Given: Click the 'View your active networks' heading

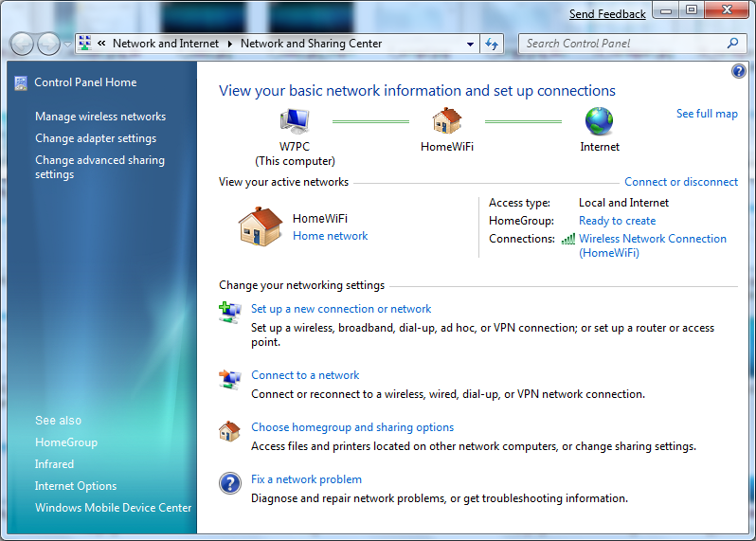Looking at the screenshot, I should coord(283,182).
